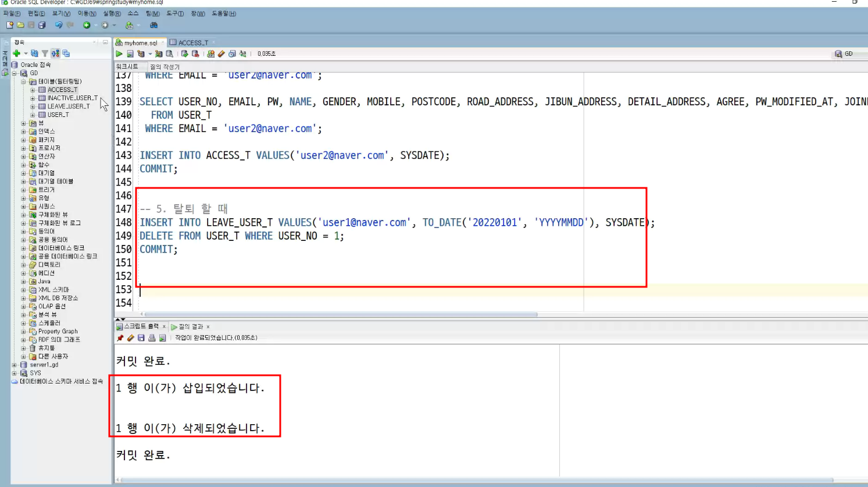868x487 pixels.
Task: Open the New Connection dropdown arrow
Action: pos(26,54)
